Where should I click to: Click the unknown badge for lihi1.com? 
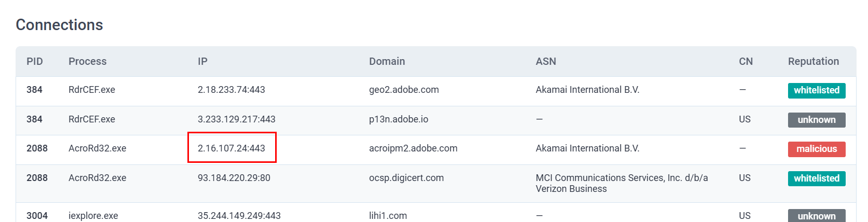point(816,216)
